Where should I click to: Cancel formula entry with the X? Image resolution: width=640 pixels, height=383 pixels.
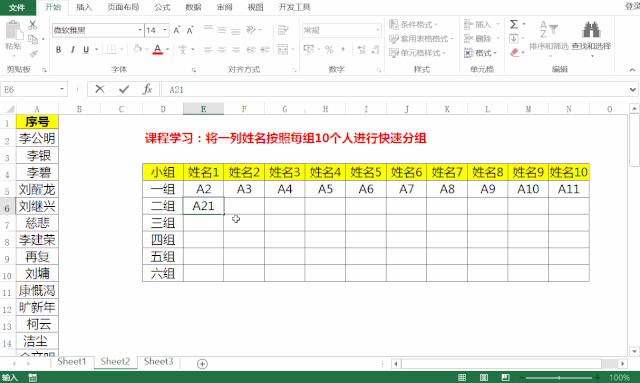click(x=100, y=89)
